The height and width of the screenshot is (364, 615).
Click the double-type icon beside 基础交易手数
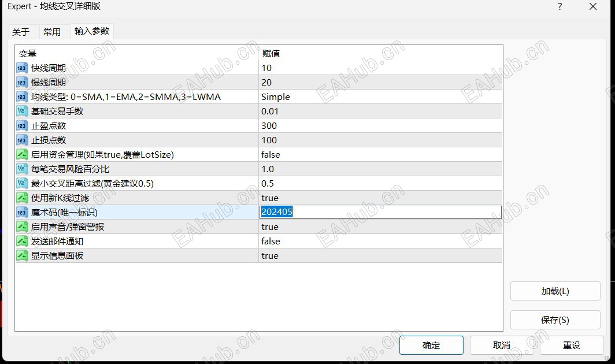(x=22, y=112)
